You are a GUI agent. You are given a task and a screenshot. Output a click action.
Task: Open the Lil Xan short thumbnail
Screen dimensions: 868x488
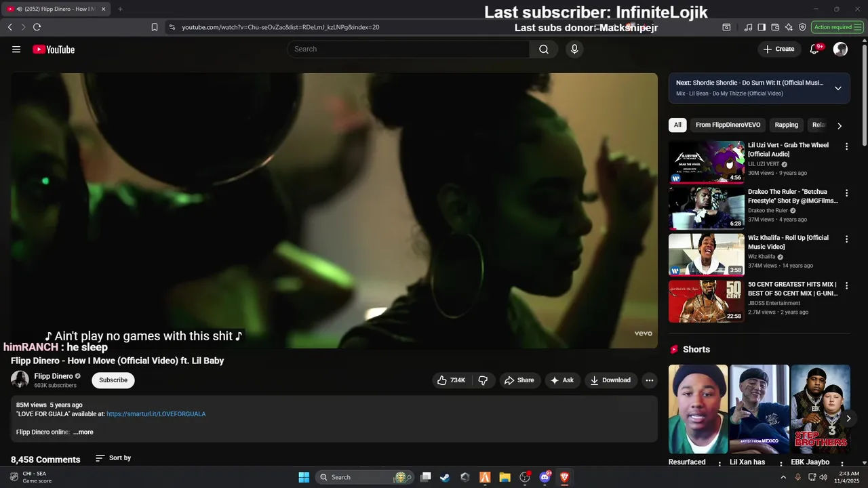point(759,409)
